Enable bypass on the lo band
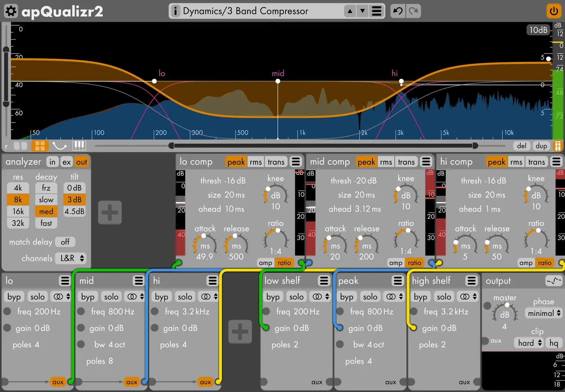 tap(14, 297)
